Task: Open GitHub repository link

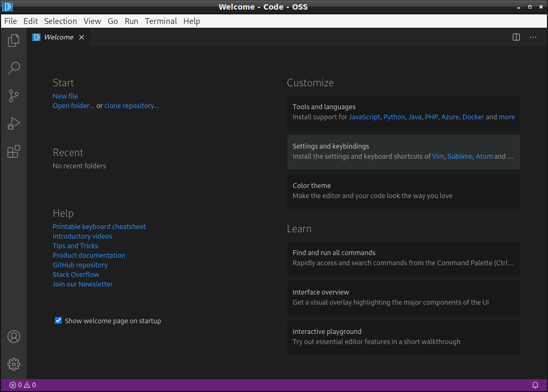Action: [80, 265]
